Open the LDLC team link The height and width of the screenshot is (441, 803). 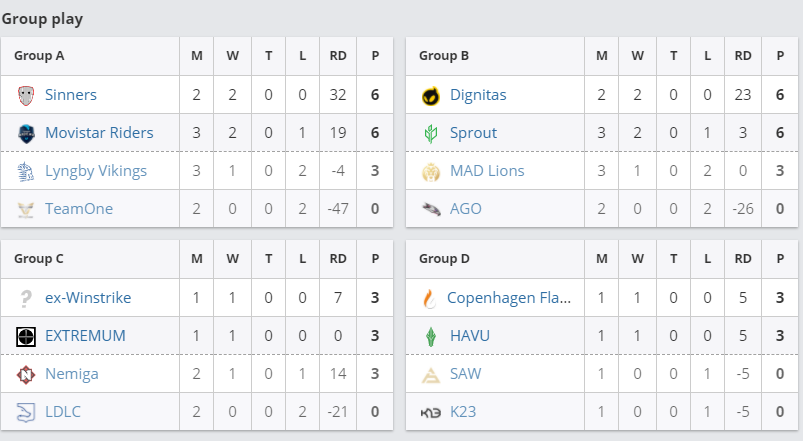pos(65,411)
